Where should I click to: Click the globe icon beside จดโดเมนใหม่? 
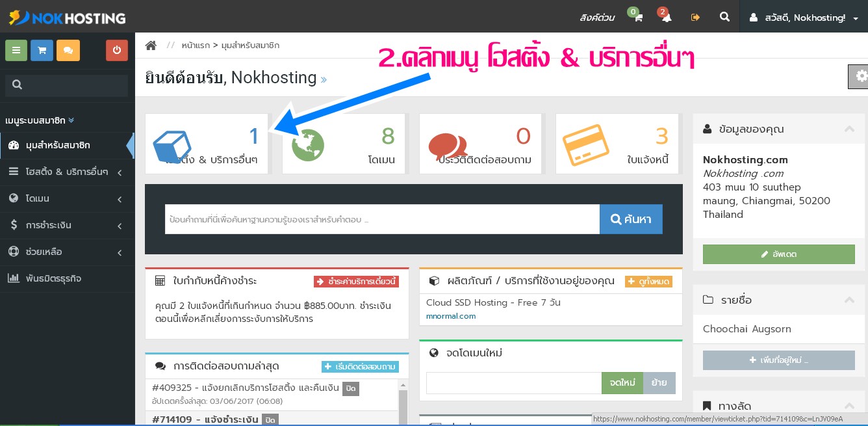click(434, 353)
